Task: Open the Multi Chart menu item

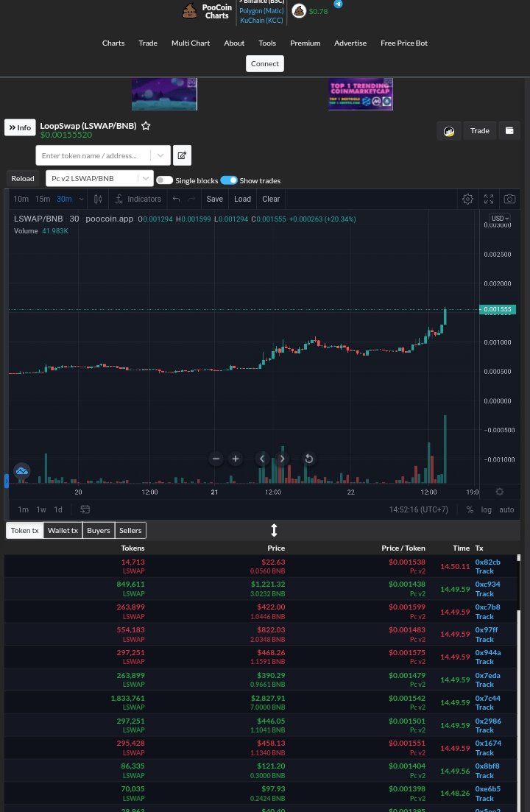Action: 191,43
